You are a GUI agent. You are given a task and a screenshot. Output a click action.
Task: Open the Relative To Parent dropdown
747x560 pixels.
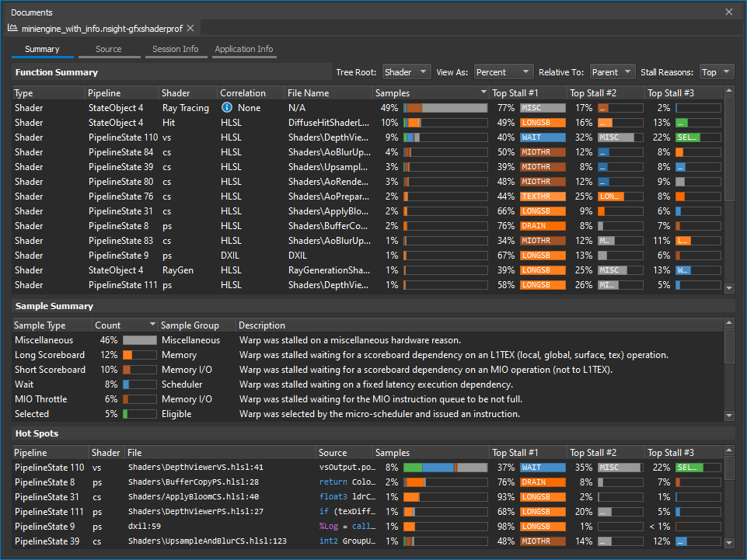(612, 72)
